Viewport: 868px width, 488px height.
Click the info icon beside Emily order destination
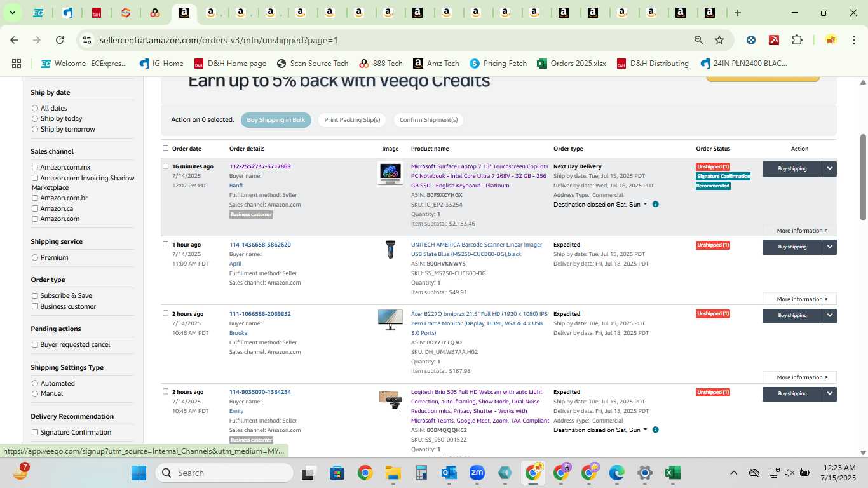(x=655, y=430)
